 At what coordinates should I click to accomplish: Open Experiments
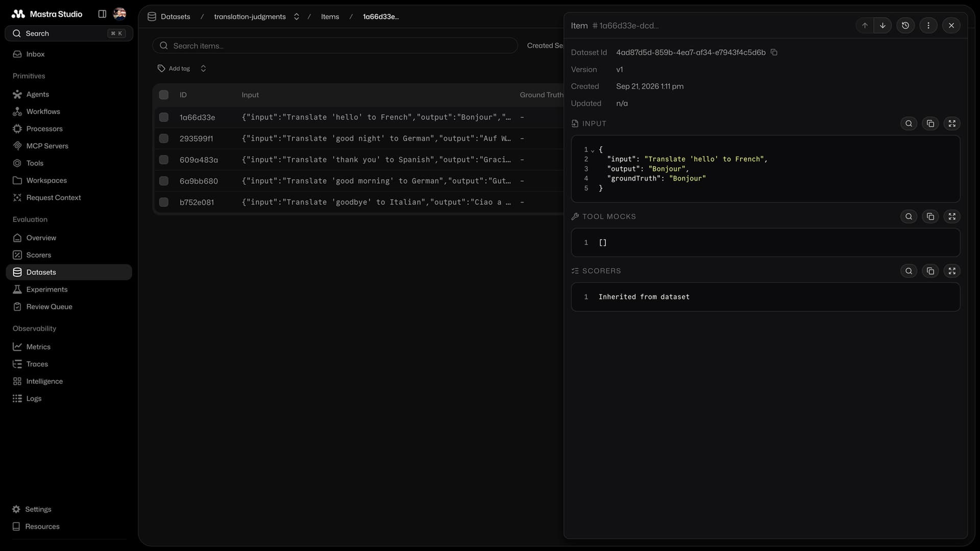coord(69,289)
